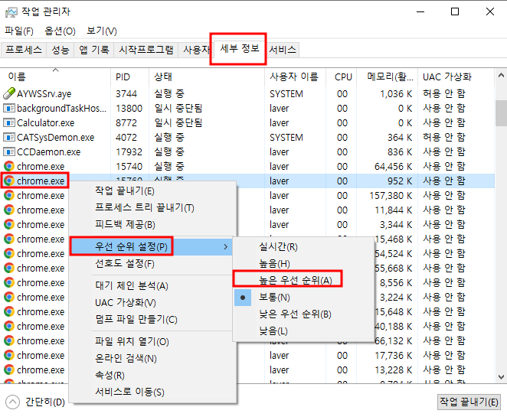Switch to the 서비스 tab
The image size is (507, 420).
tap(283, 50)
